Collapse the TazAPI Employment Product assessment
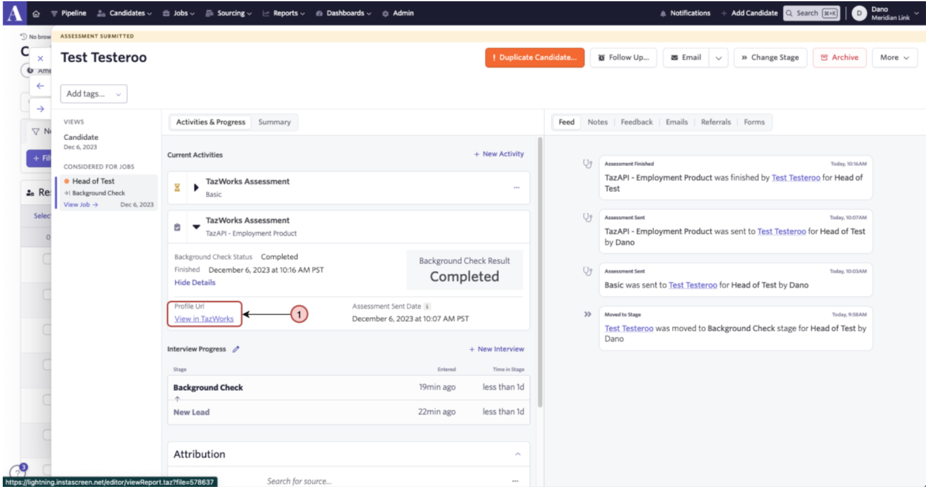 (196, 227)
